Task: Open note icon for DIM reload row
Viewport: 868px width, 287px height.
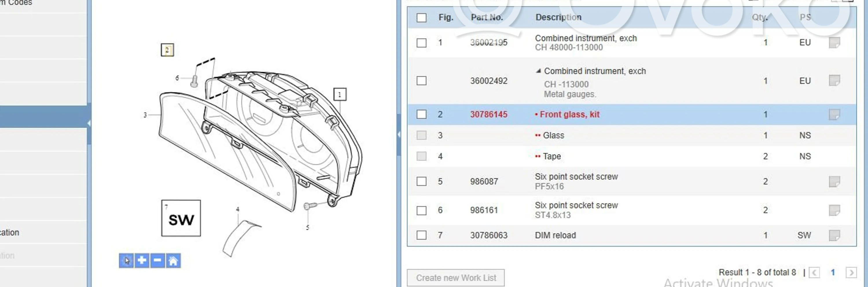Action: (834, 235)
